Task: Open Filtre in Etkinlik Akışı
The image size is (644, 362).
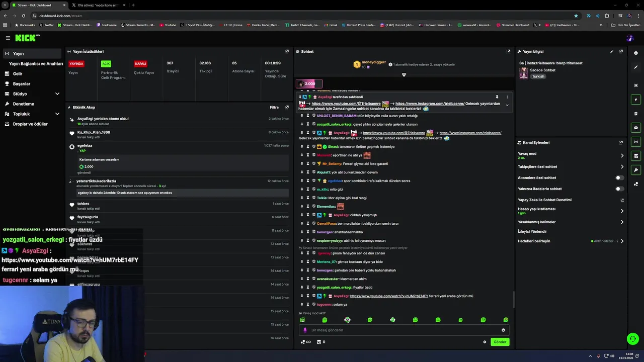Action: [x=274, y=107]
